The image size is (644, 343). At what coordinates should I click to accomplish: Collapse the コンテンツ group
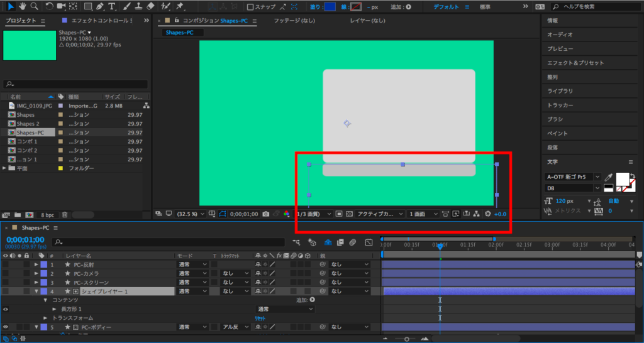click(x=45, y=300)
